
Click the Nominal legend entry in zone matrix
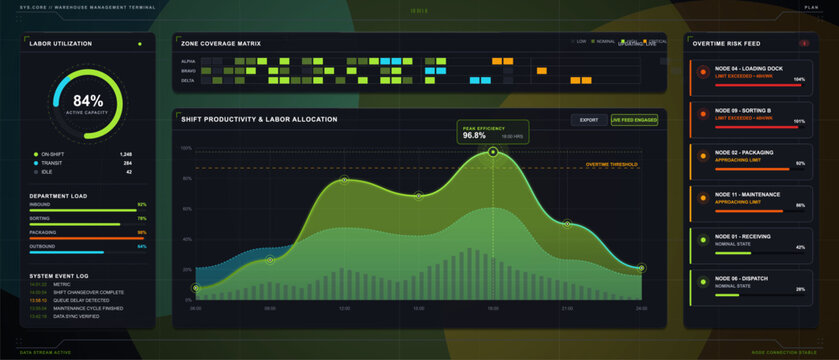tap(602, 41)
